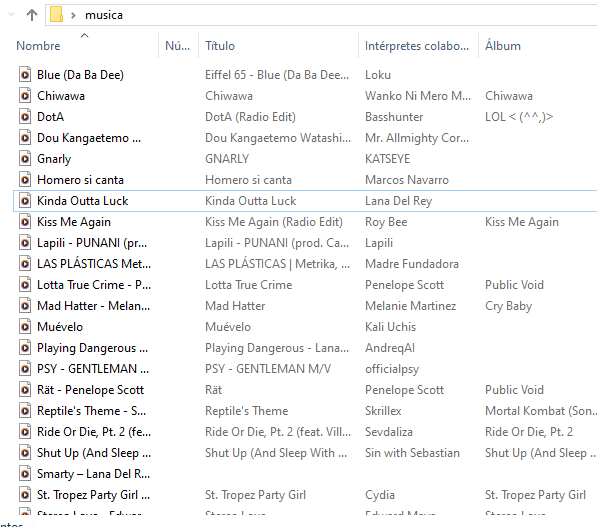Click the album LOL <(^^,)>
This screenshot has width=597, height=527.
(519, 117)
